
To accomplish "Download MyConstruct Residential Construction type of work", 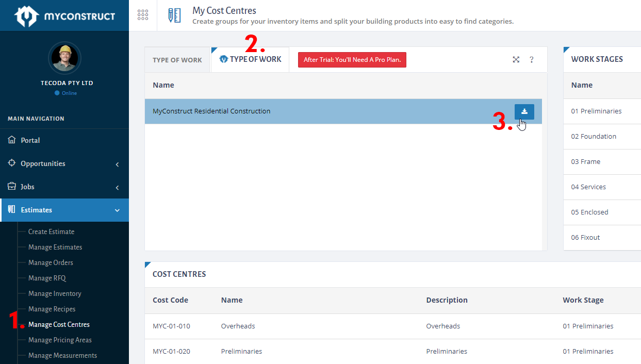I will tap(524, 111).
